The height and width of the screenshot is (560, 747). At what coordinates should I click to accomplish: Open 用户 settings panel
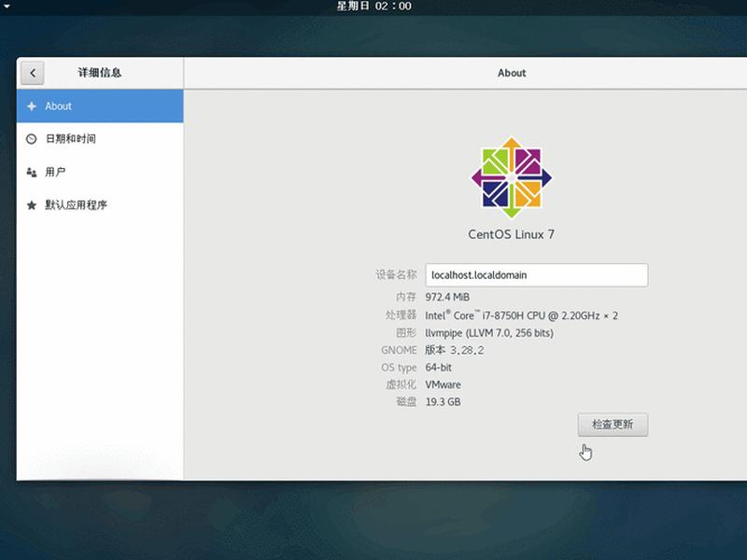click(x=100, y=172)
